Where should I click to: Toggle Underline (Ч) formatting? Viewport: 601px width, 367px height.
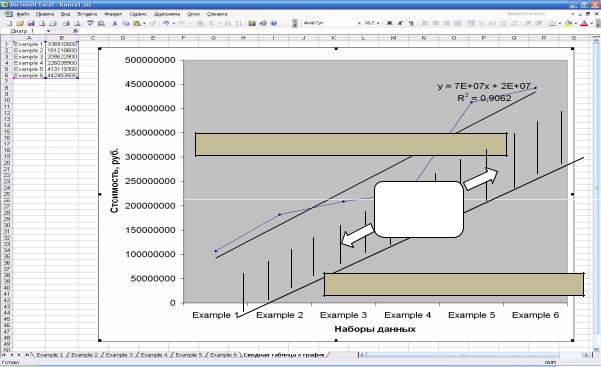coord(411,23)
